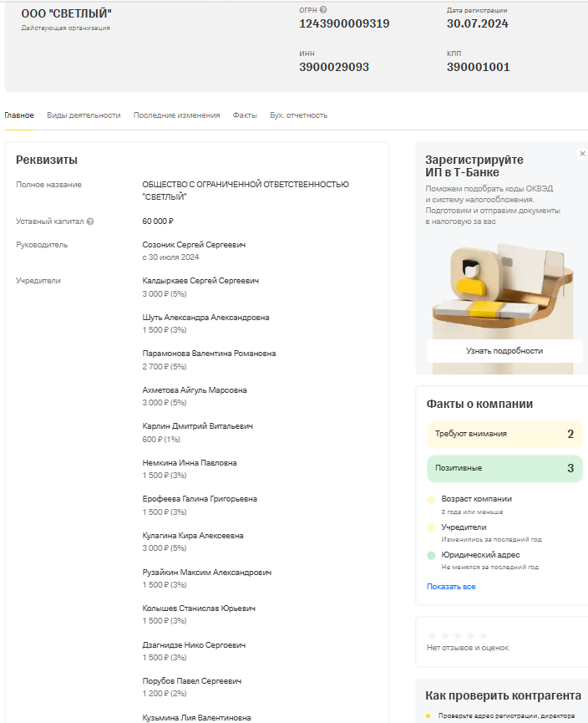Viewport: 588px width, 723px height.
Task: Open founder Калдыркаев Сергей Сергеевич
Action: click(200, 281)
